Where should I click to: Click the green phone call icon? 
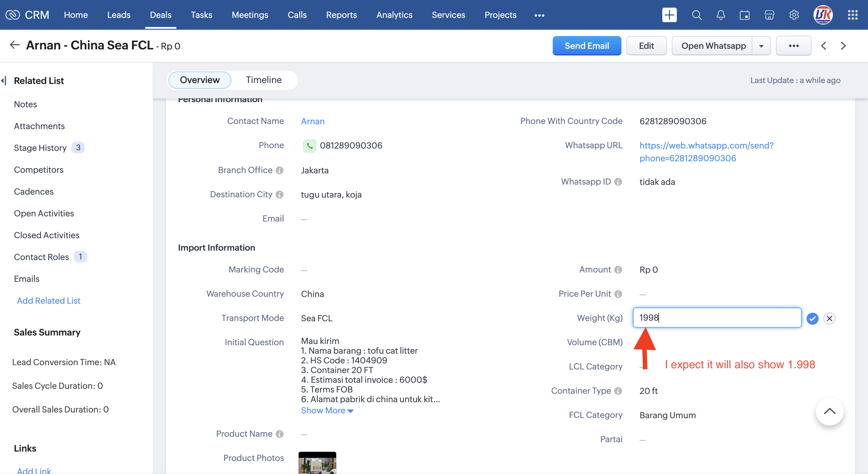coord(309,146)
